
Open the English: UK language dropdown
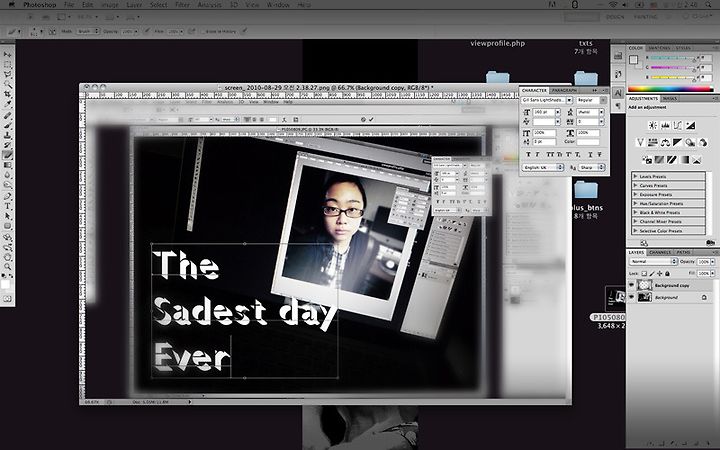coord(543,168)
